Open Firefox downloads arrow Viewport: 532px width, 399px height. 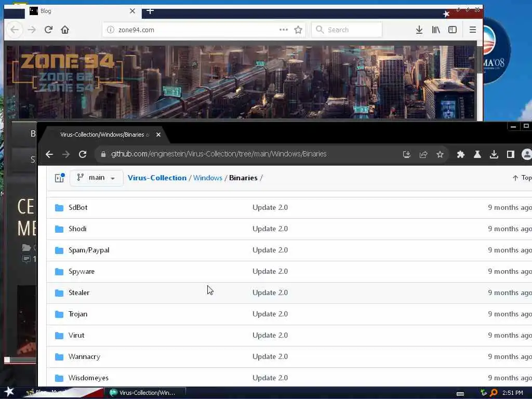pos(419,30)
